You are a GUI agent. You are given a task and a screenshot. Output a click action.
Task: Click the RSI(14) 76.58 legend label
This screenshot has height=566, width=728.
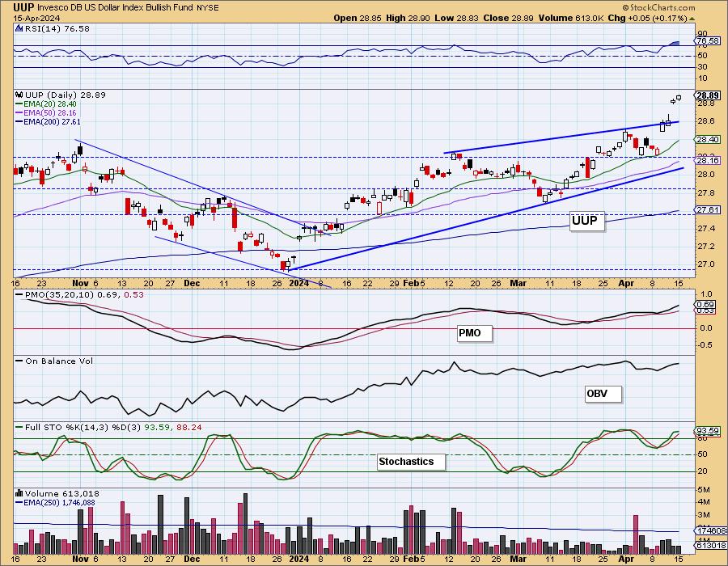(x=57, y=29)
